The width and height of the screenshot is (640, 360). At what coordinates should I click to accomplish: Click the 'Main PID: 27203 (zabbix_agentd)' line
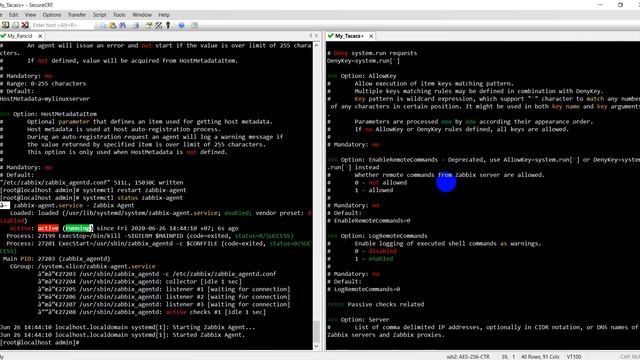(x=57, y=259)
